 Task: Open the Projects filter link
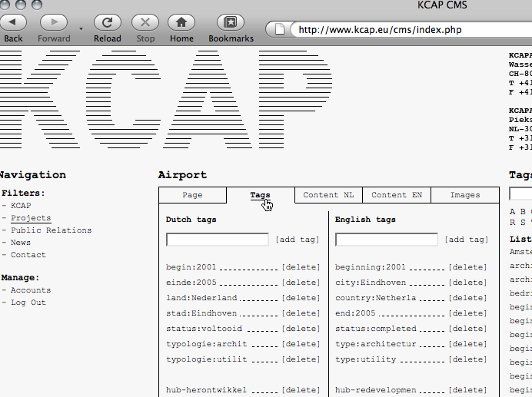click(x=31, y=218)
